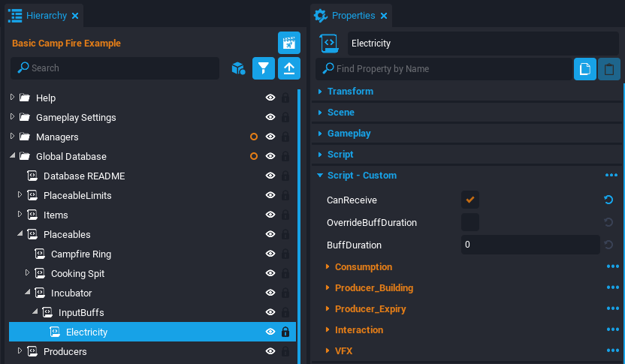The image size is (625, 364).
Task: Close the Properties tab
Action: [x=384, y=16]
